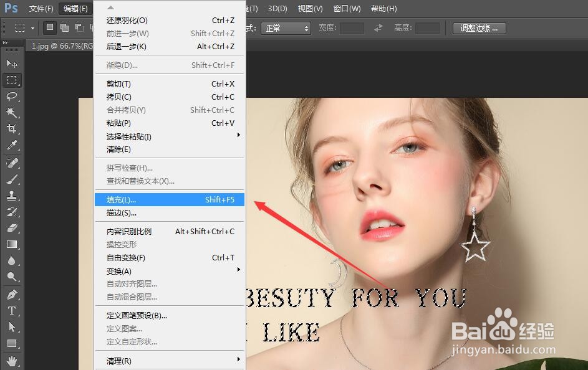Choose 粘贴(P) menu entry
Viewport: 588px width, 370px height.
pyautogui.click(x=170, y=123)
